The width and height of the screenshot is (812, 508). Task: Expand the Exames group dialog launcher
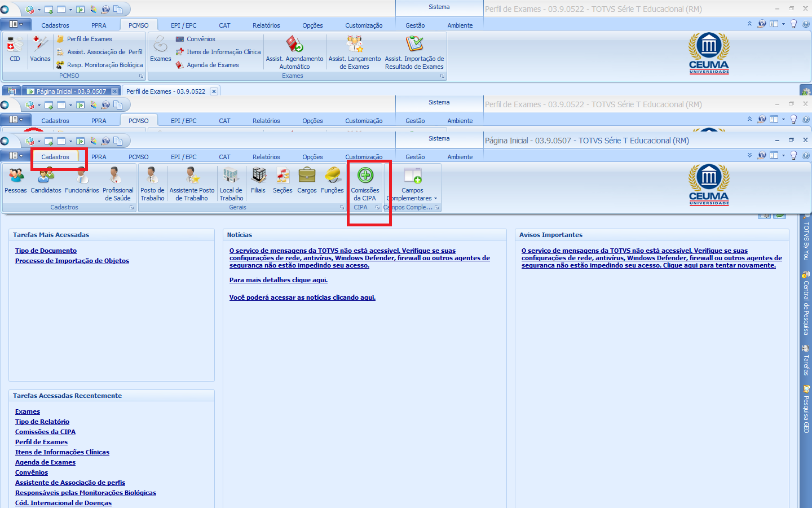click(x=442, y=76)
